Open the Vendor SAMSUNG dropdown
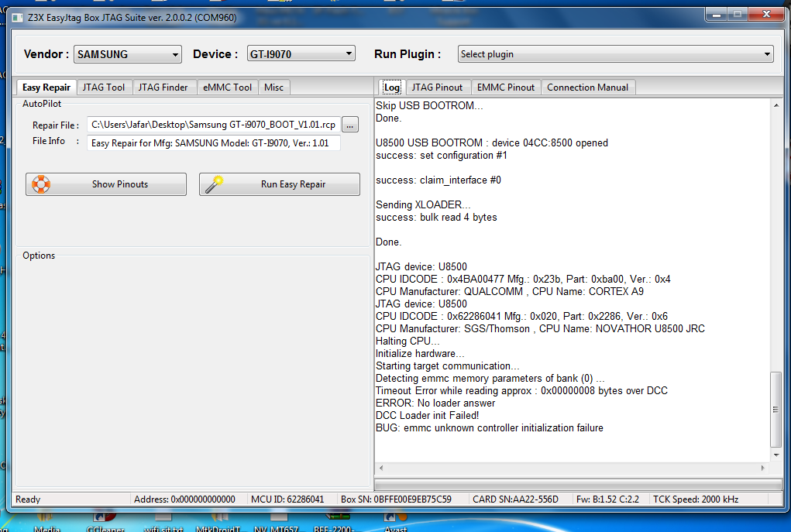 pyautogui.click(x=128, y=54)
